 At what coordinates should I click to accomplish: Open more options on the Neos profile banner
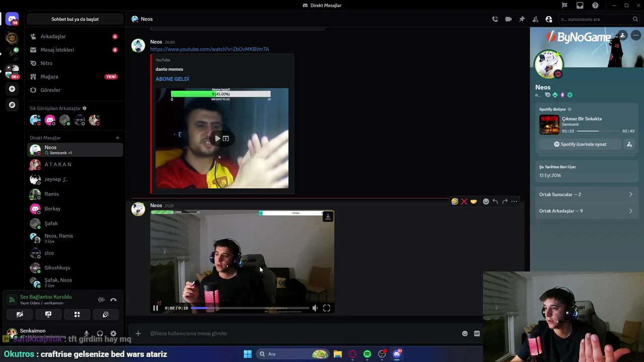(x=635, y=35)
